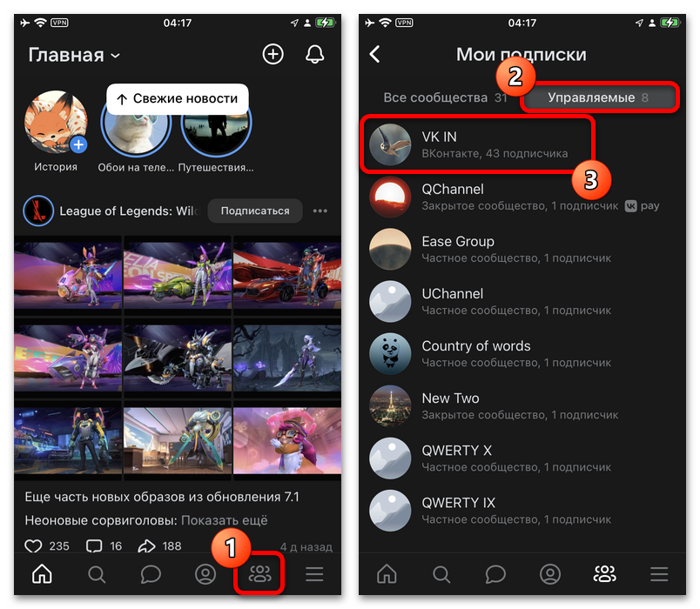The width and height of the screenshot is (700, 609).
Task: Switch to Управляемые tab
Action: point(598,97)
